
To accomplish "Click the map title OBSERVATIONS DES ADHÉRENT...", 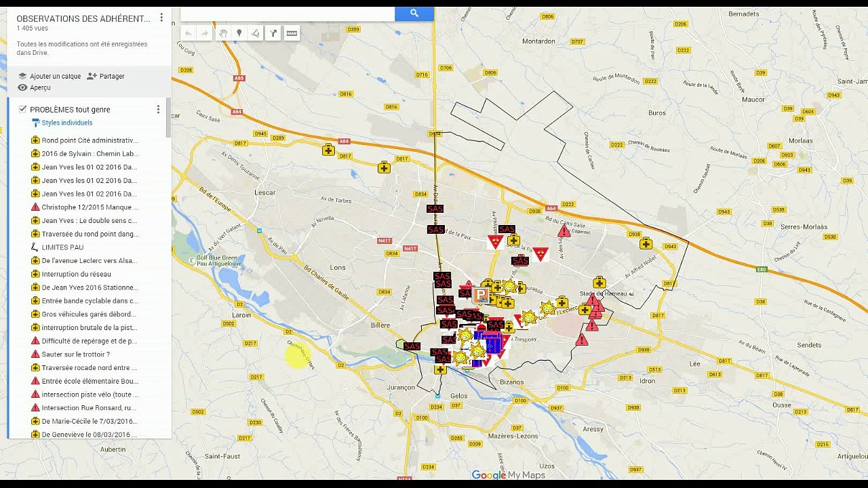I will 83,18.
